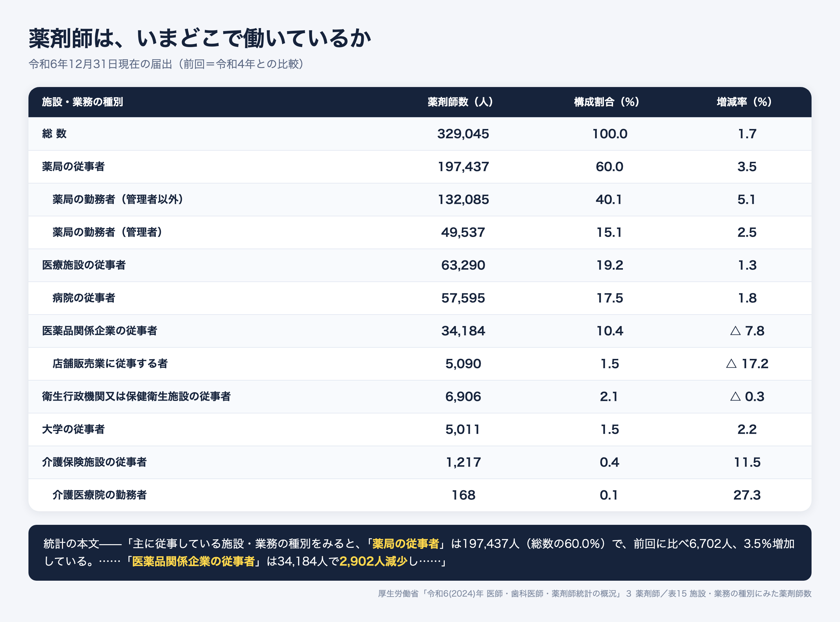Click the value 57,595
The width and height of the screenshot is (840, 622).
coord(463,298)
